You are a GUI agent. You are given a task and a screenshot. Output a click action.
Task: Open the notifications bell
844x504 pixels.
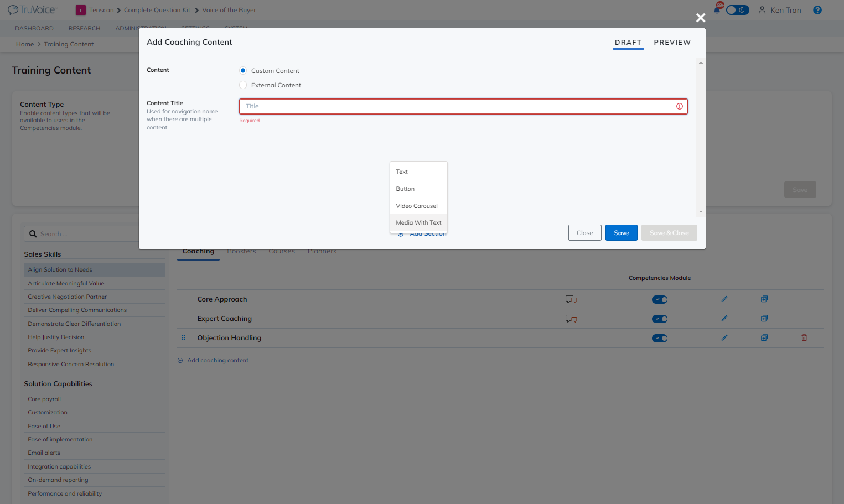point(717,9)
